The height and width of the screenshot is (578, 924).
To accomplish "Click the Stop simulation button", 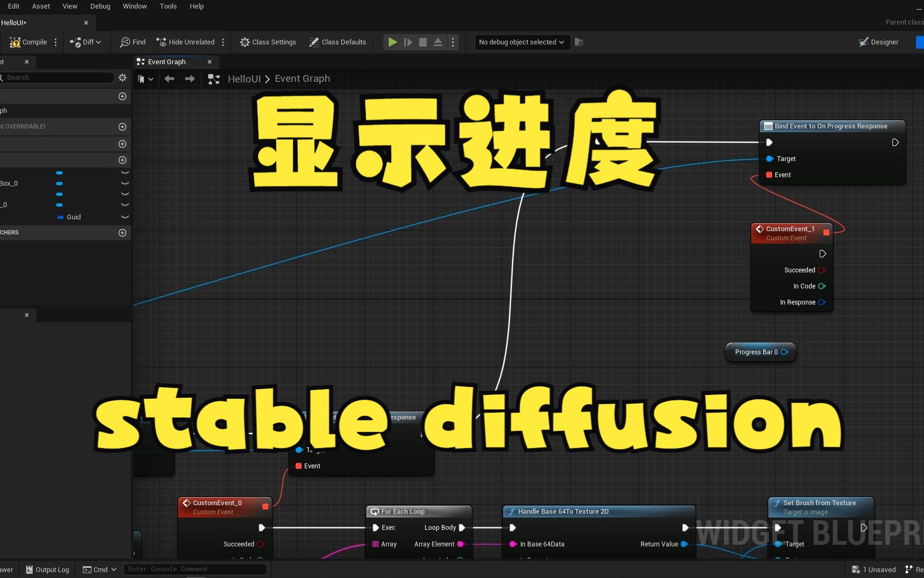I will click(x=423, y=42).
